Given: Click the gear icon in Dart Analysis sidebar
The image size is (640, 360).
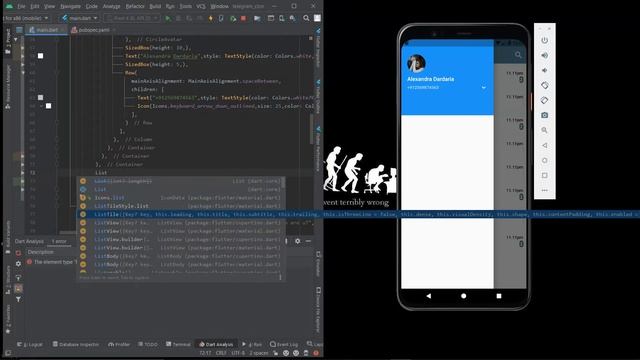Looking at the screenshot, I should [18, 264].
